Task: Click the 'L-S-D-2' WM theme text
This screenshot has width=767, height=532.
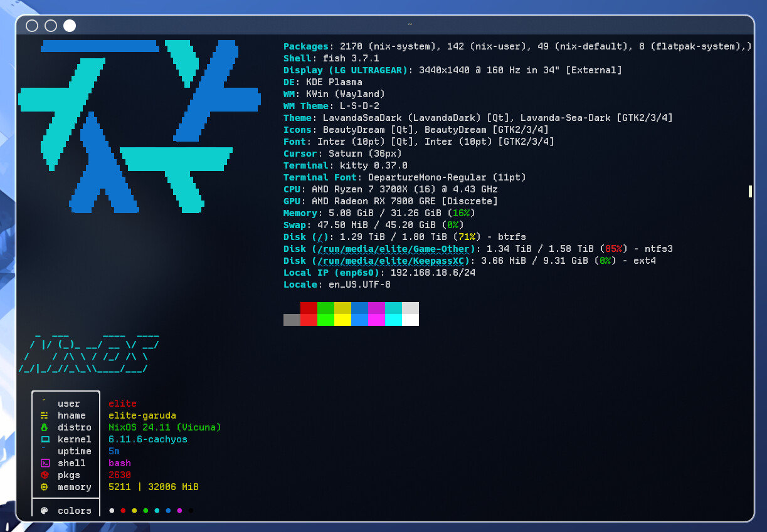Action: 359,106
